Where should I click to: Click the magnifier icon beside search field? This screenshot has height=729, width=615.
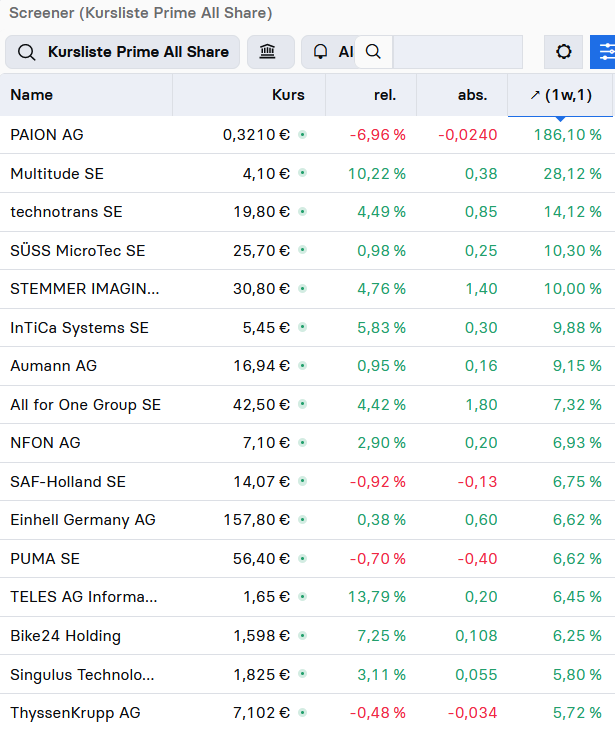tap(373, 52)
